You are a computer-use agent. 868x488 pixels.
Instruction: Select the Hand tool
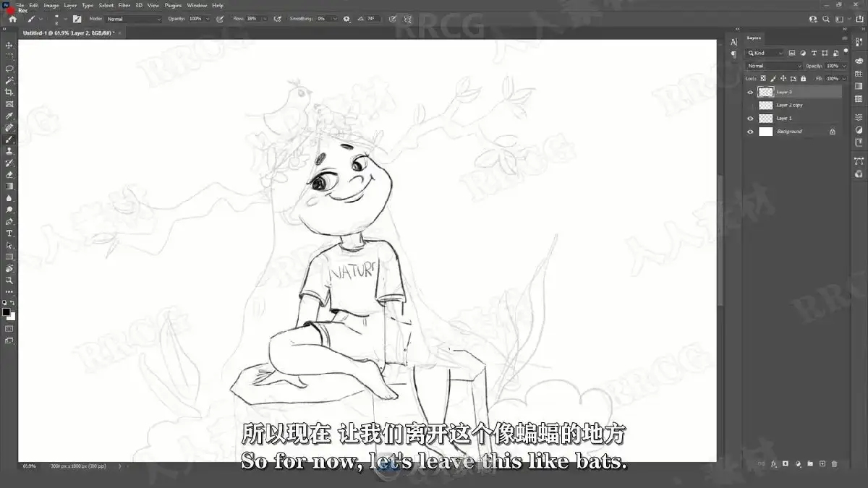pyautogui.click(x=9, y=268)
